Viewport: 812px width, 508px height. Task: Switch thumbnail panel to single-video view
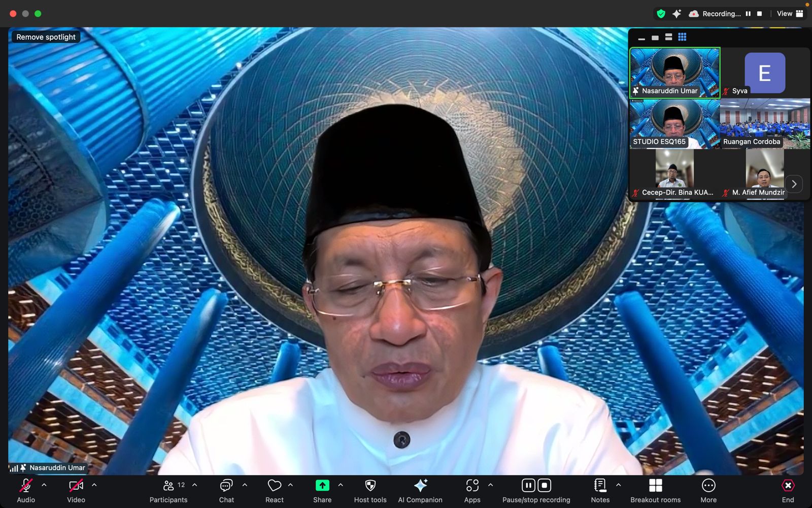655,38
